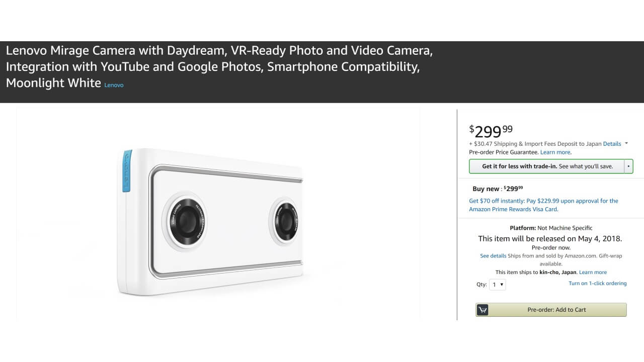Turn on 1-click ordering

pyautogui.click(x=597, y=284)
